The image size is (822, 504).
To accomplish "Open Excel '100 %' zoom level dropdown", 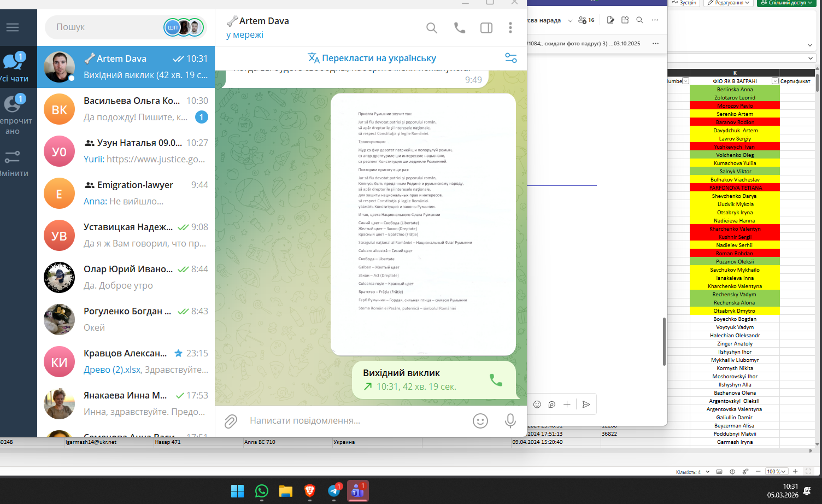I will (776, 471).
